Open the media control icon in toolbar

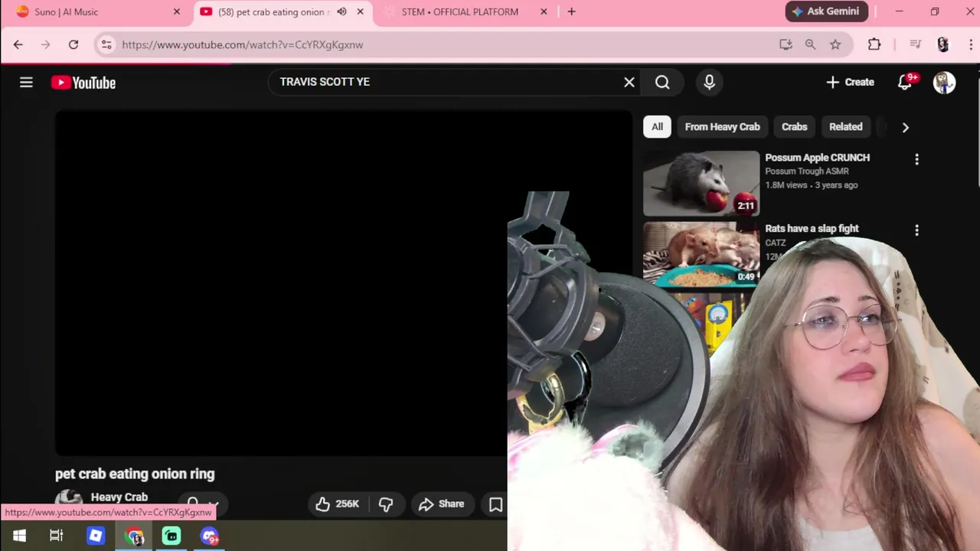pyautogui.click(x=915, y=44)
